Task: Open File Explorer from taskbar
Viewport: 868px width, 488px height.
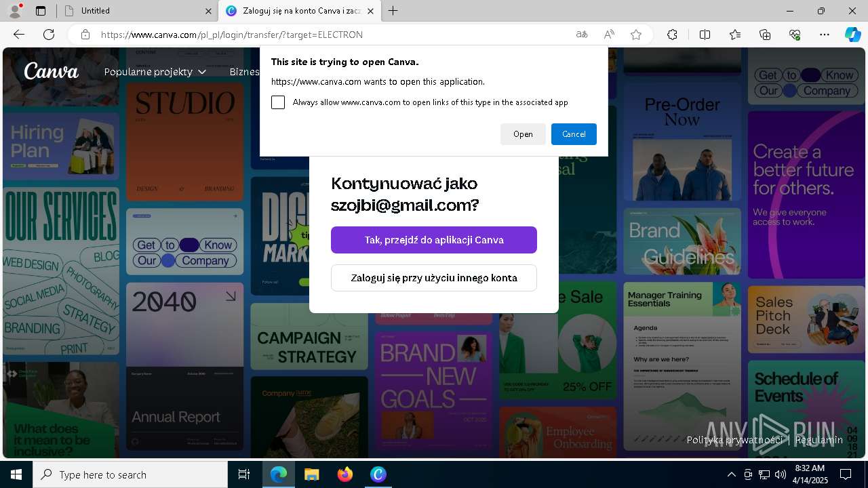Action: (x=312, y=474)
